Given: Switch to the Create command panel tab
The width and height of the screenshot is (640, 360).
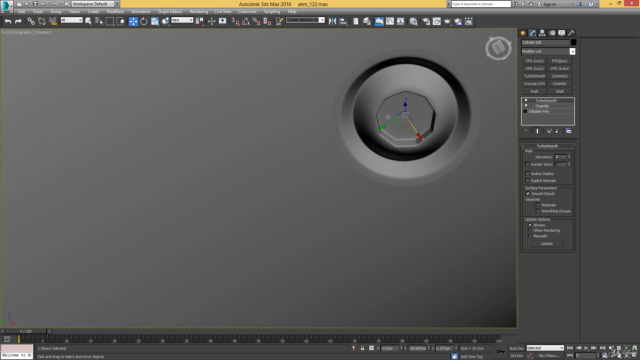Looking at the screenshot, I should 523,33.
